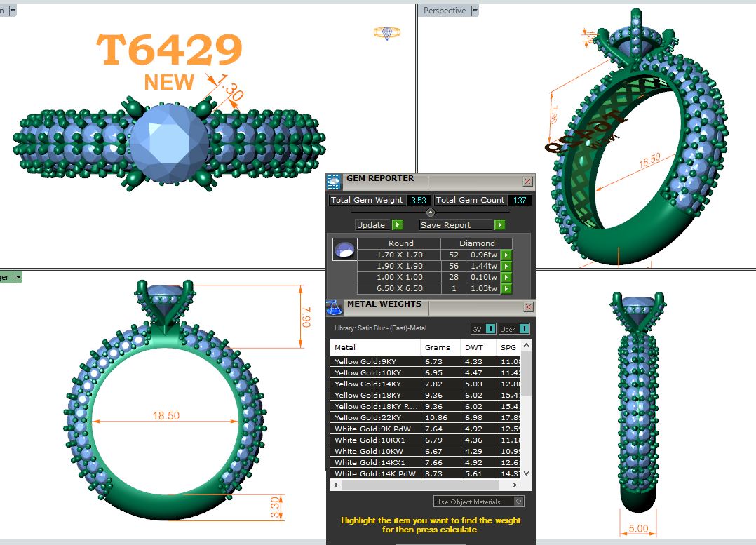Enable the Use Object Materials option
The height and width of the screenshot is (545, 756).
pos(518,502)
